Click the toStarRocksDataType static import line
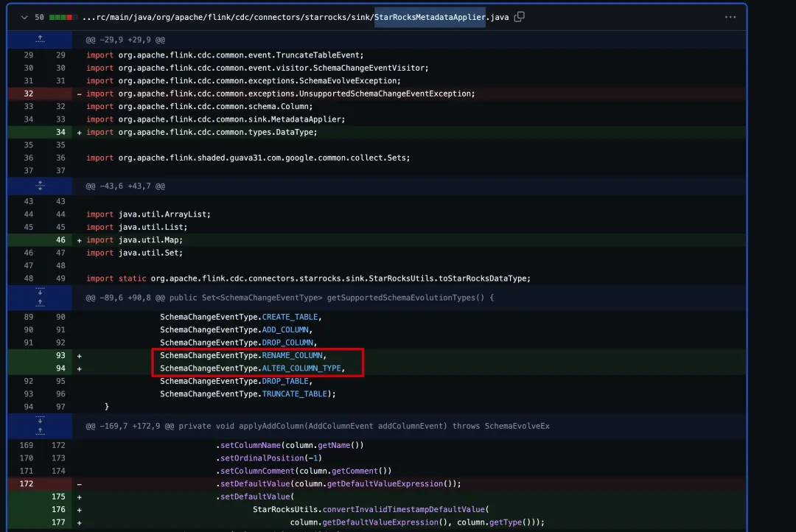This screenshot has height=532, width=796. 308,279
